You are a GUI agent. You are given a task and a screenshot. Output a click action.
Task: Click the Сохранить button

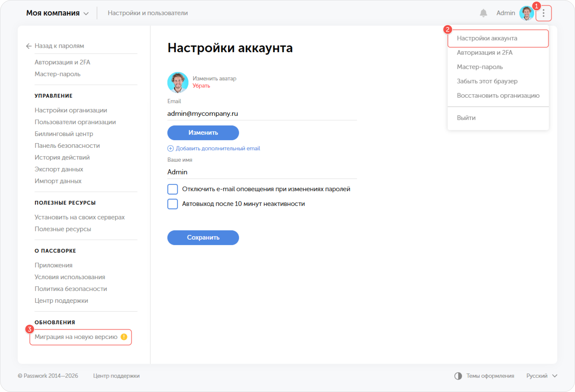203,237
